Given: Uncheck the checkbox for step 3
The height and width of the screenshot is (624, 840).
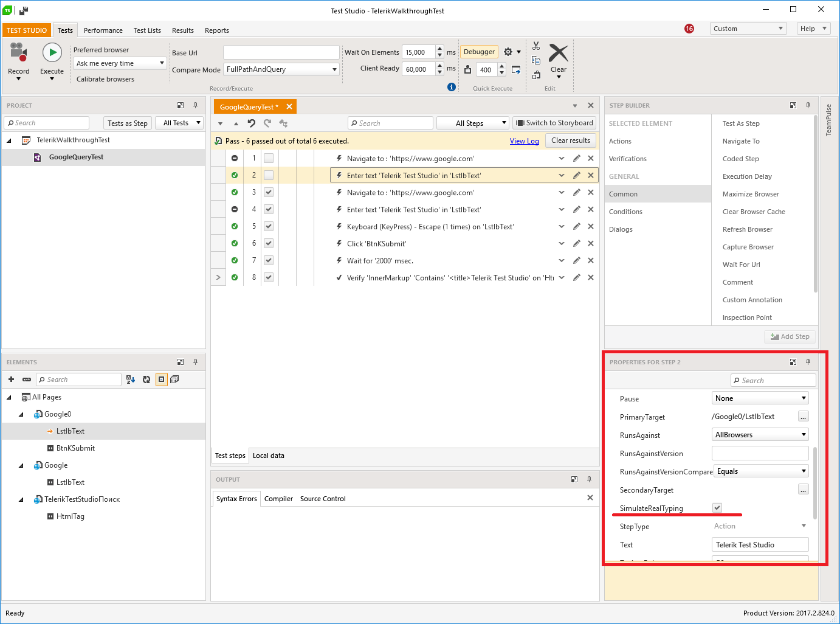Looking at the screenshot, I should point(269,192).
